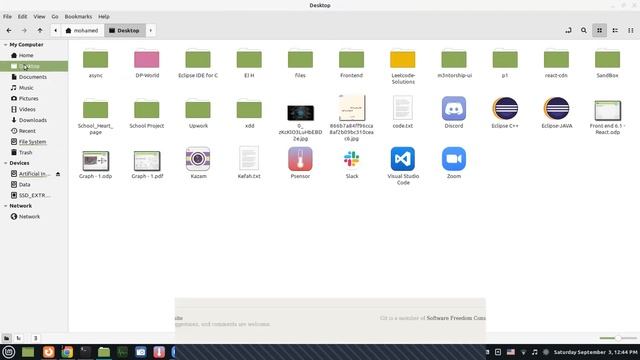Viewport: 640px width, 360px height.
Task: Open the taskbar clock calendar
Action: coord(595,352)
